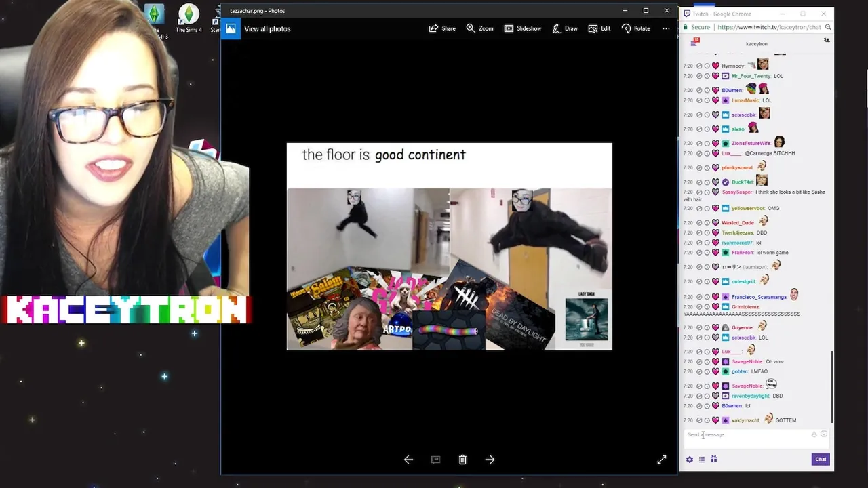Open the Zoom control in Photos
The width and height of the screenshot is (868, 488).
click(479, 28)
